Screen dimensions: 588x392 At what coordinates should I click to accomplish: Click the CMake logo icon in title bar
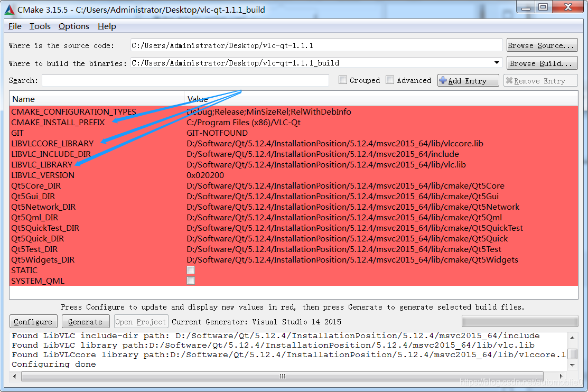pyautogui.click(x=10, y=10)
